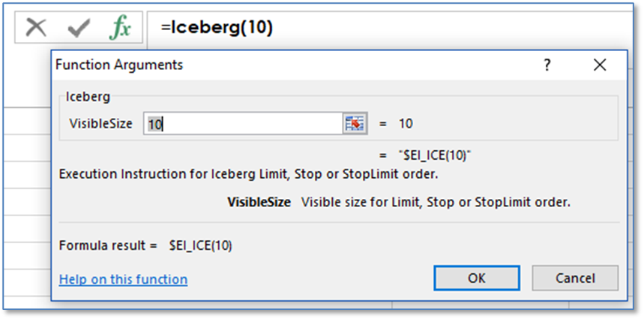Click the evaluated value '= 10' text
644x319 pixels.
(396, 124)
